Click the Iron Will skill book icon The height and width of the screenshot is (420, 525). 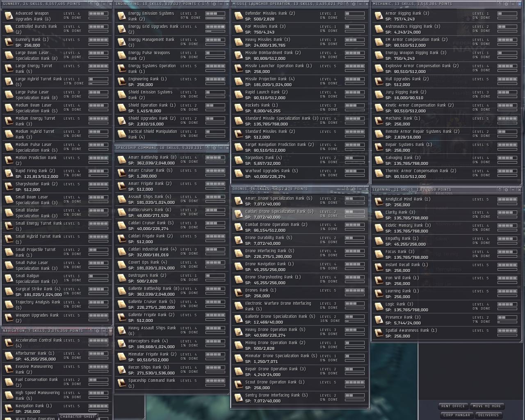pyautogui.click(x=379, y=281)
